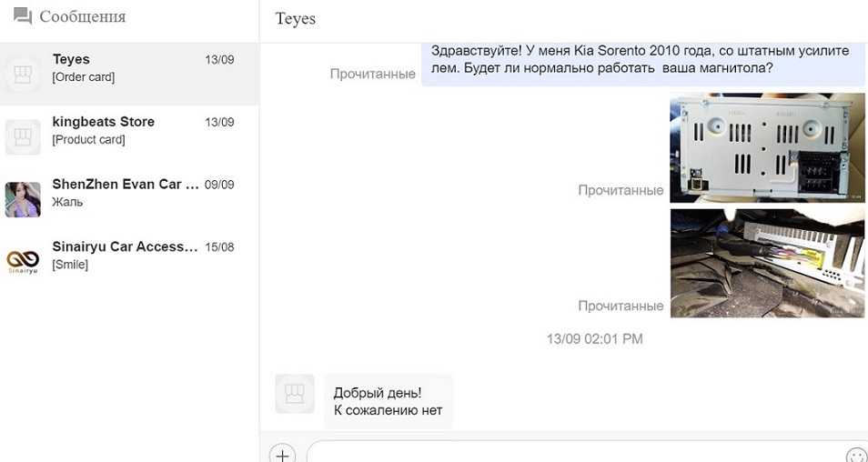The height and width of the screenshot is (462, 868).
Task: Open the first radio back panel photo
Action: (x=768, y=148)
